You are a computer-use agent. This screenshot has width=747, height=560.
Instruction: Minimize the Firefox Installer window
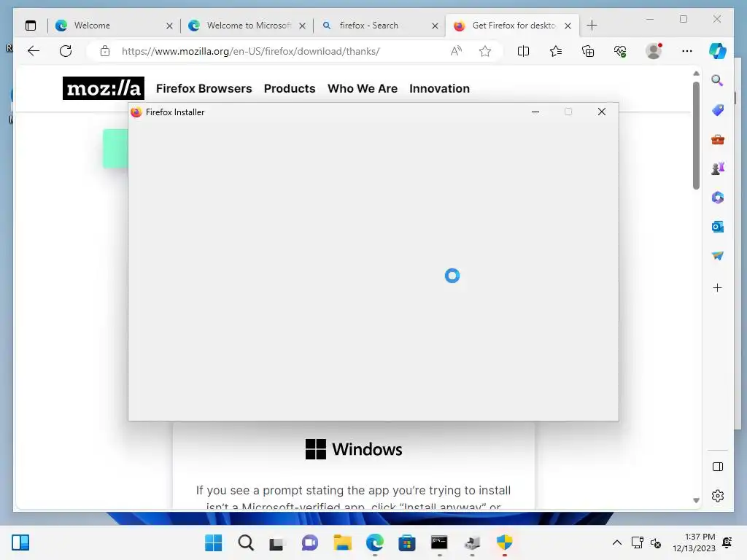535,112
